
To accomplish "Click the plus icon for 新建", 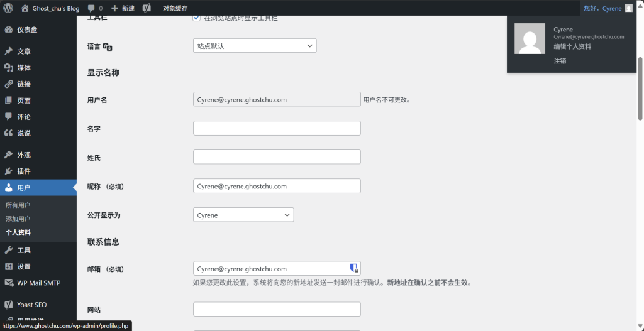I will (114, 8).
